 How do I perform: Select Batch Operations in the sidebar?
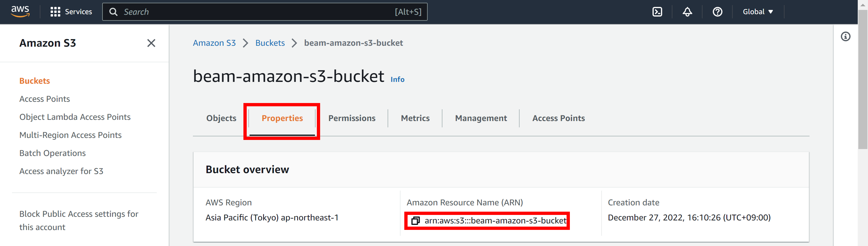(x=53, y=153)
